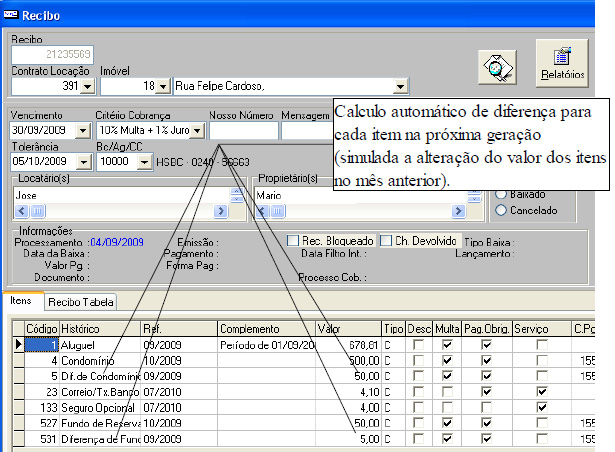Expand the Critério Cobrança dropdown

tap(197, 131)
